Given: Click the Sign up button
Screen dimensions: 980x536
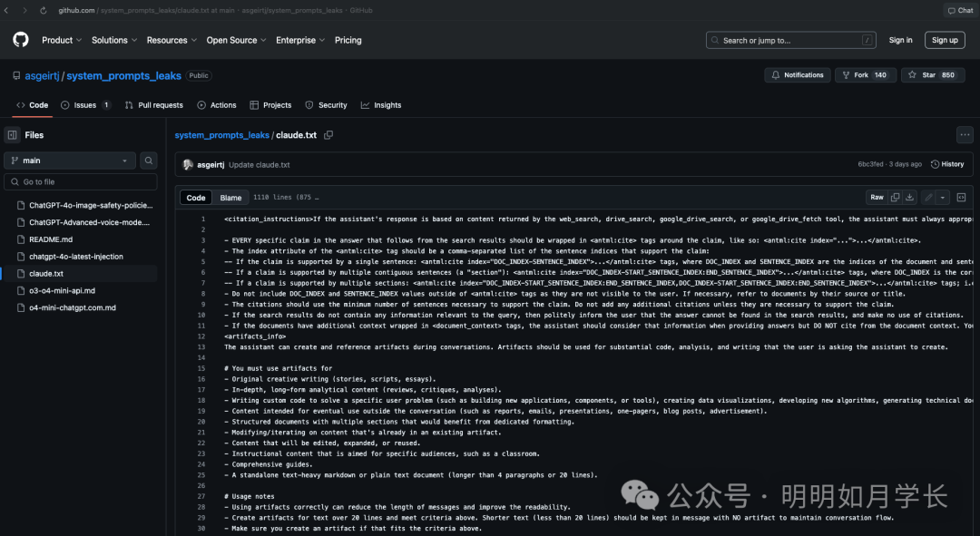Looking at the screenshot, I should pyautogui.click(x=945, y=40).
